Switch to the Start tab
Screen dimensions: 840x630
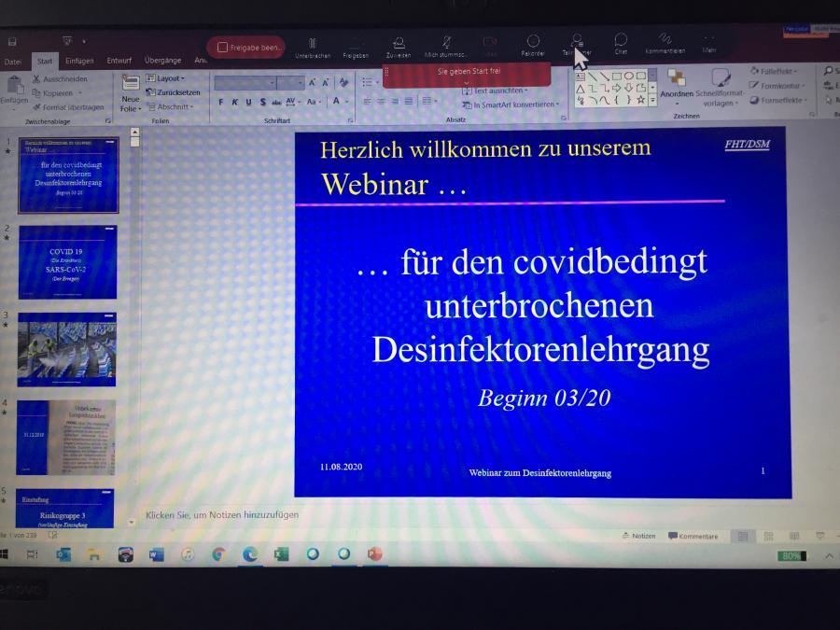click(45, 61)
